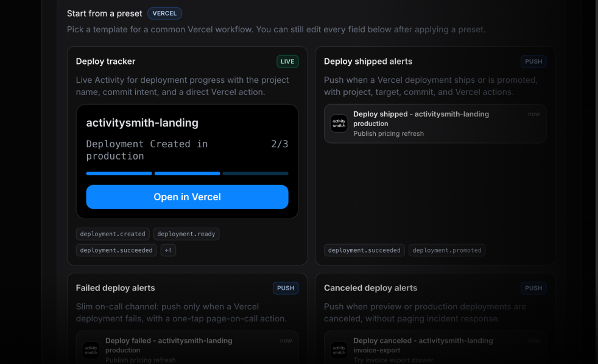Viewport: 598px width, 364px height.
Task: Click the activitysmith icon in Deploy shipped notification
Action: click(x=339, y=124)
